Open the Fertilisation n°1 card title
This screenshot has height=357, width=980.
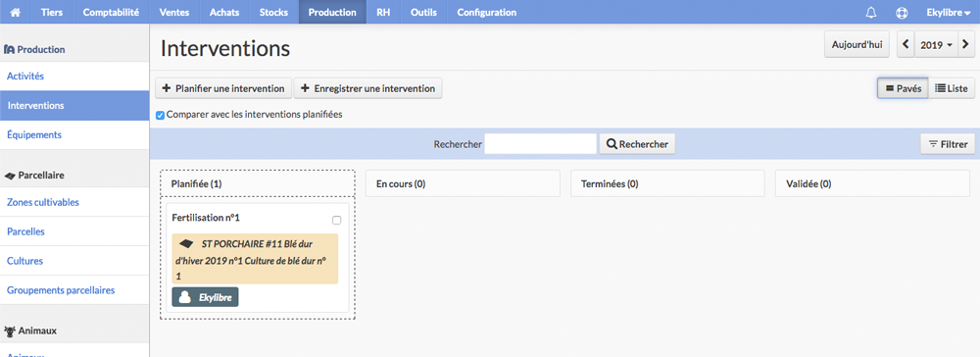(x=206, y=218)
